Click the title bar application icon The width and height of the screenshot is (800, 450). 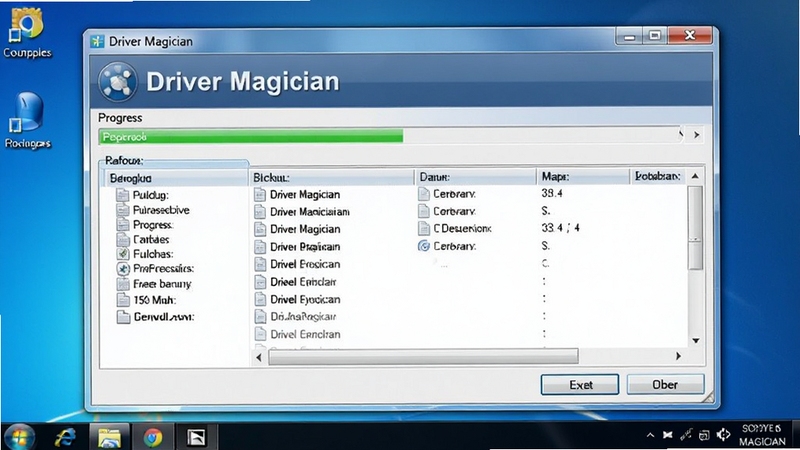click(97, 41)
